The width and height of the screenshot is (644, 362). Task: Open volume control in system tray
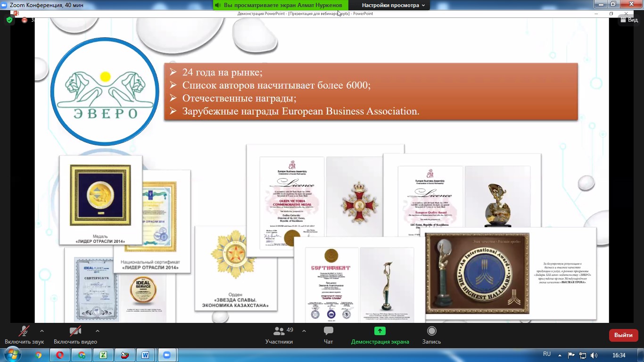tap(594, 355)
